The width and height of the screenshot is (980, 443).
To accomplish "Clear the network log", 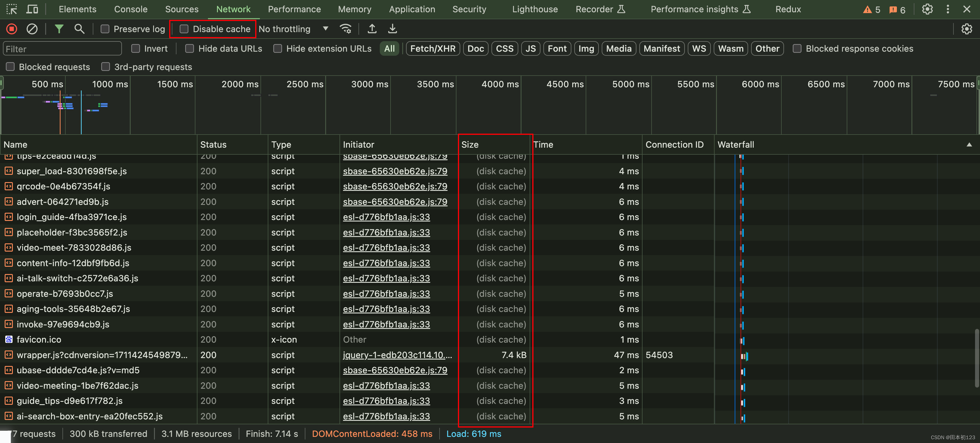I will pyautogui.click(x=32, y=29).
